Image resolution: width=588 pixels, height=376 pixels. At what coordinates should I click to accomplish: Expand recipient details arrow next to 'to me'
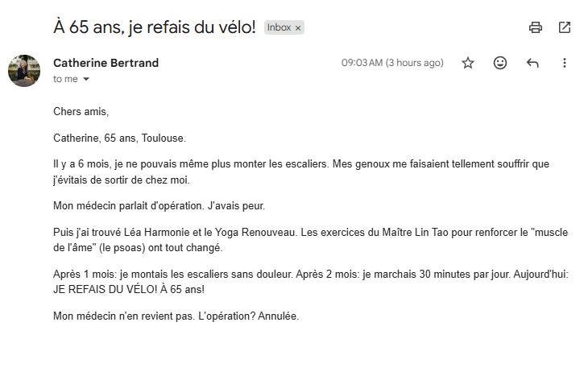[x=86, y=80]
